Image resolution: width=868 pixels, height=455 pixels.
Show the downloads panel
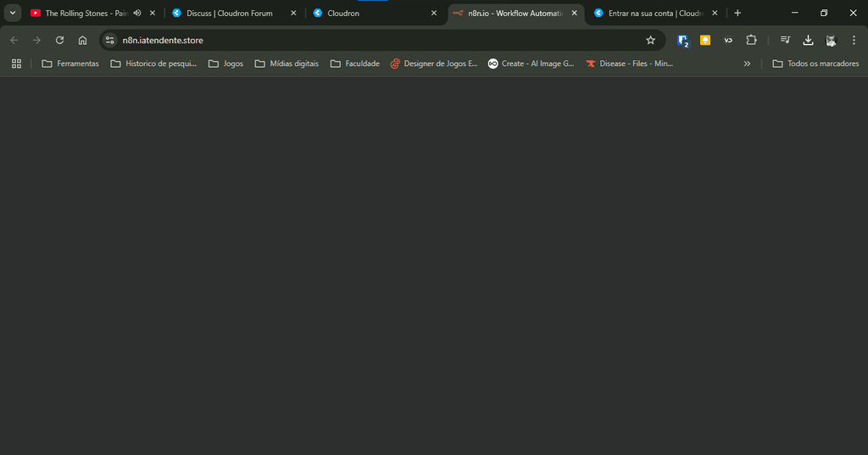808,40
